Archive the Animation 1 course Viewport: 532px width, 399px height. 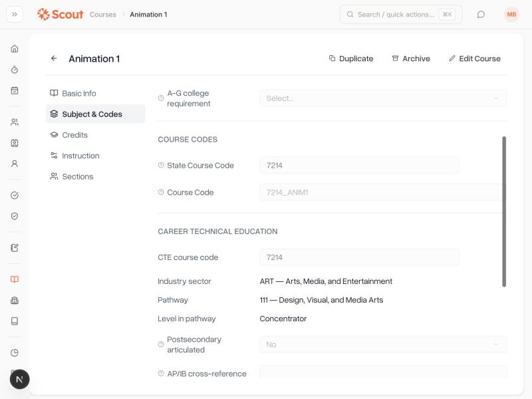(x=411, y=59)
